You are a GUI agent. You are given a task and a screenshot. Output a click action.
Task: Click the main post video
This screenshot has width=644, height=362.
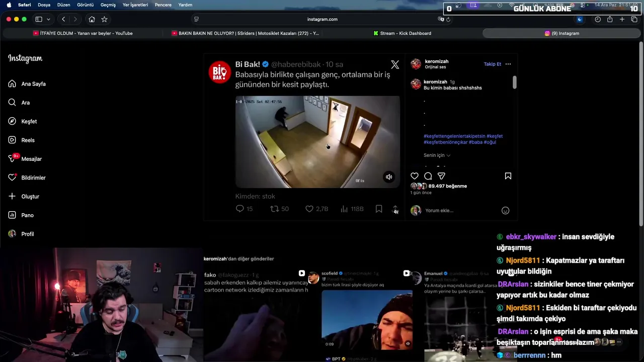(317, 142)
